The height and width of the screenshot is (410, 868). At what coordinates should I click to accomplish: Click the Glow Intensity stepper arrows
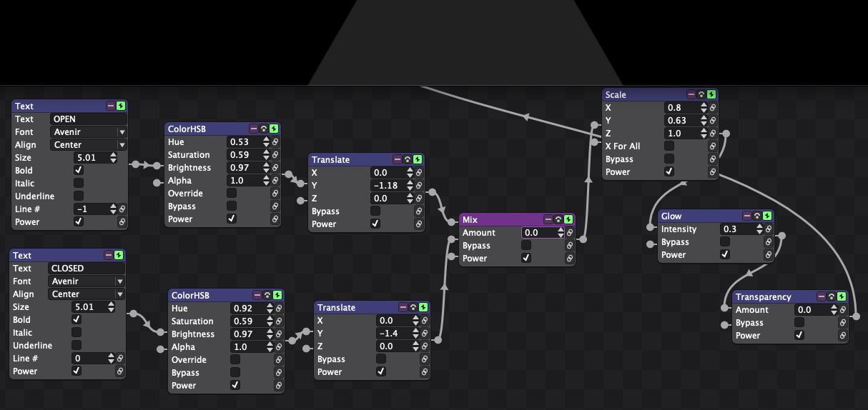click(x=758, y=229)
